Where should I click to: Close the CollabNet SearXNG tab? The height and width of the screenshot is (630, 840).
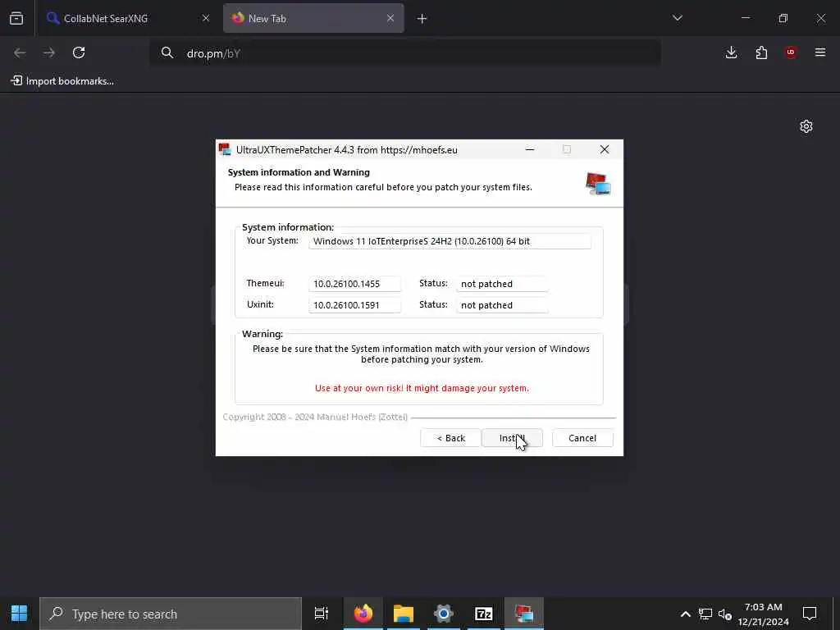coord(206,18)
